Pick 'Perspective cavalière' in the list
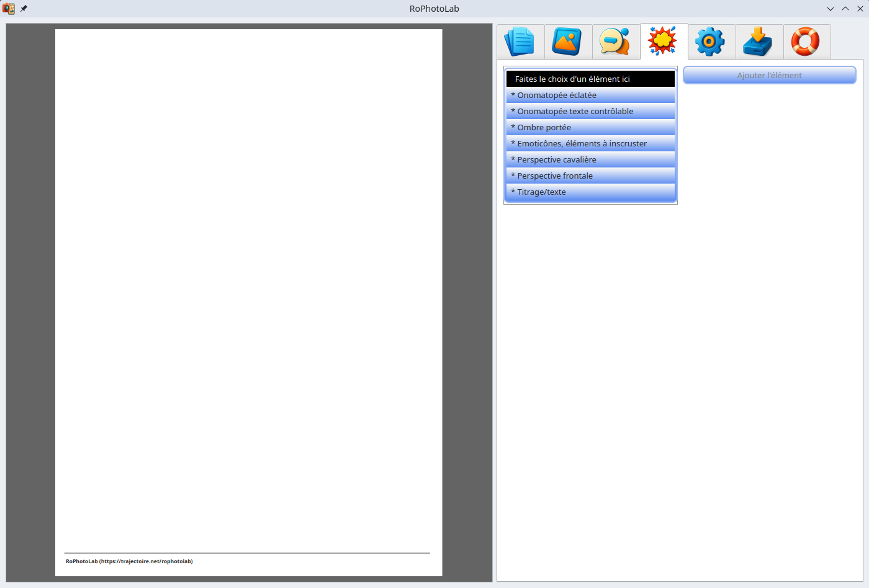Screen dimensions: 869x588 tap(590, 159)
